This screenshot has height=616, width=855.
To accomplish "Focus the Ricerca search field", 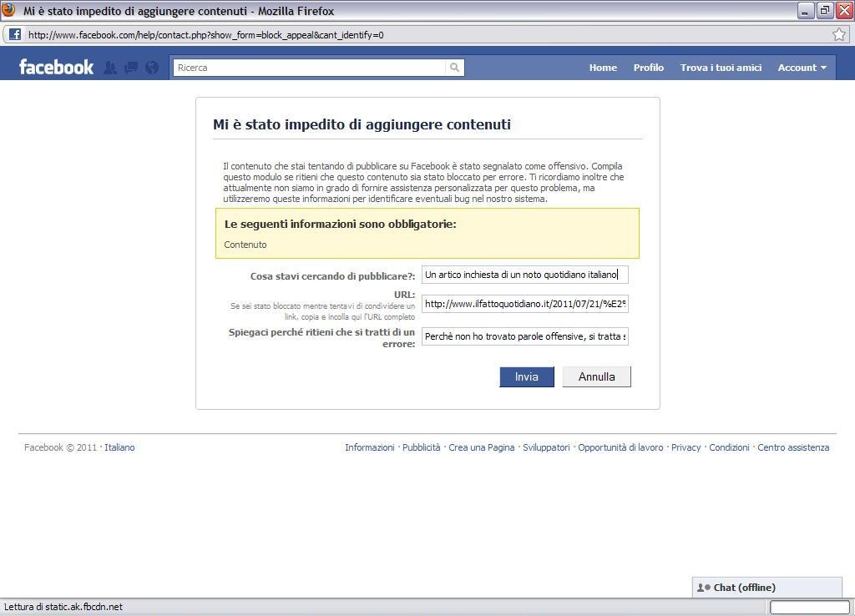I will [309, 68].
